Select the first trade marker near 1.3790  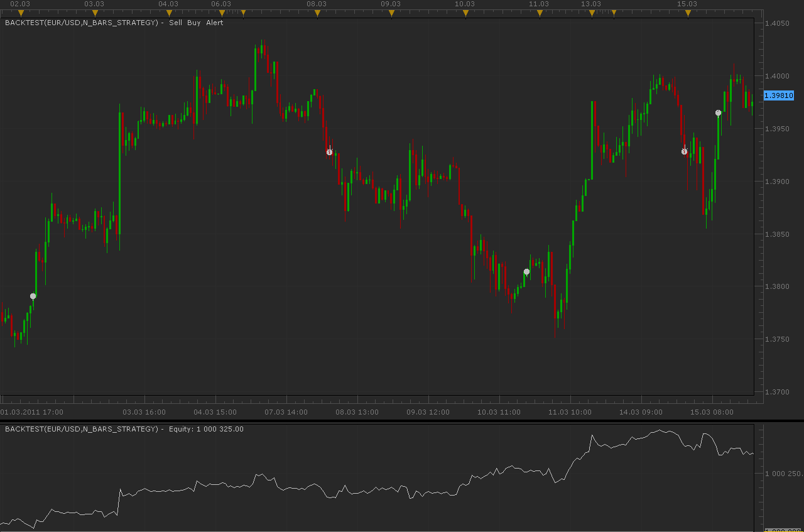coord(33,296)
